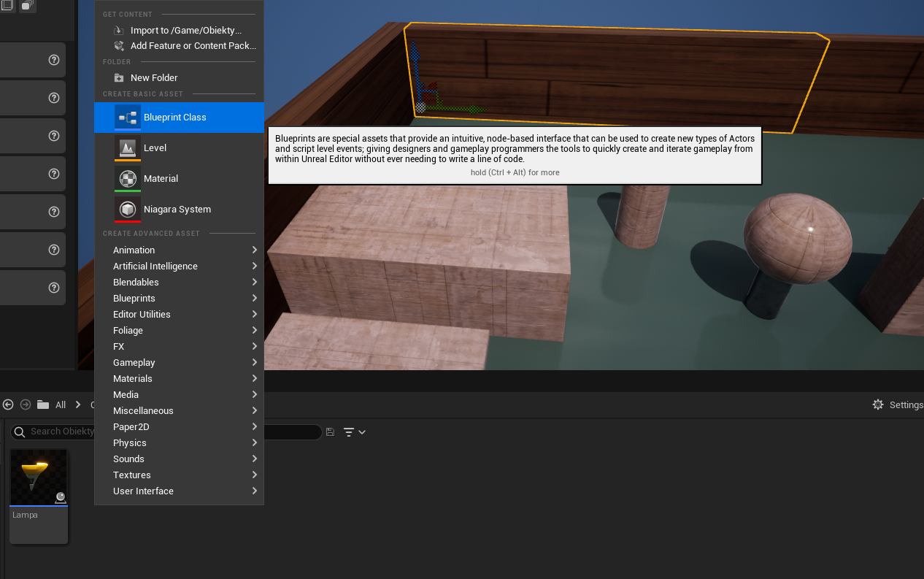Click the Import to /Game/Obiekty icon
Viewport: 924px width, 579px height.
(119, 31)
